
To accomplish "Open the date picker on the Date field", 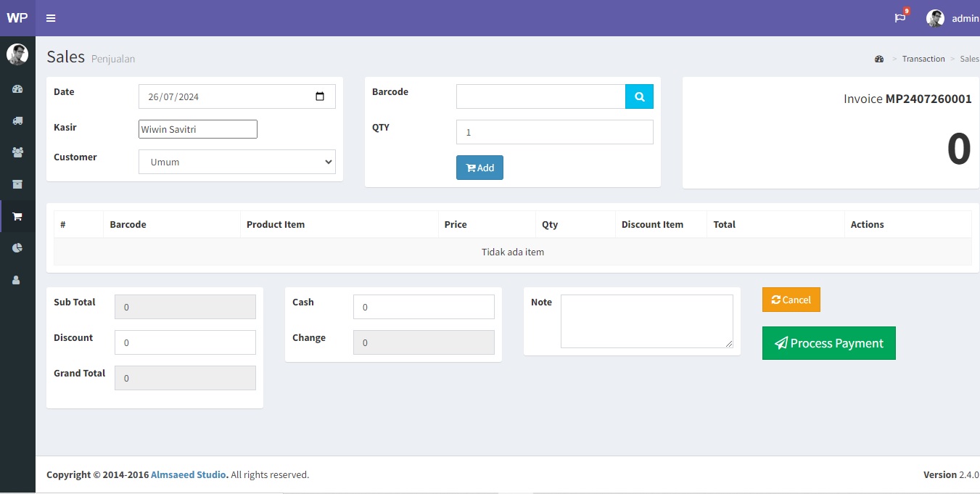I will (x=321, y=96).
